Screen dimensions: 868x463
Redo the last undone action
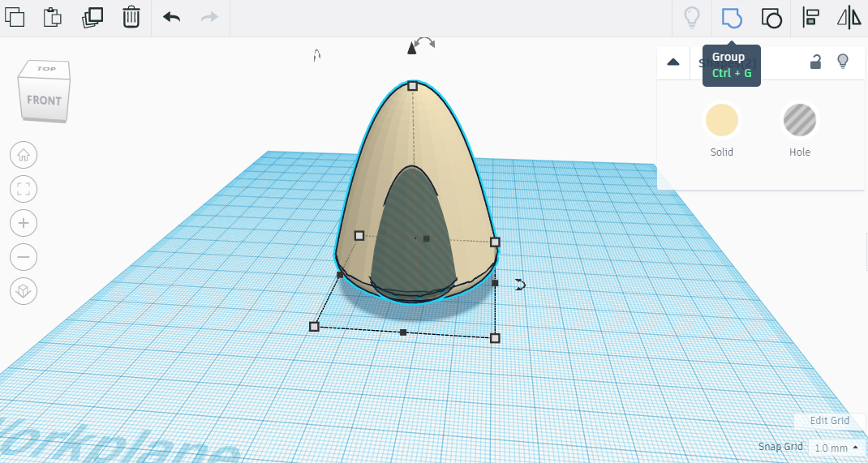pos(209,17)
